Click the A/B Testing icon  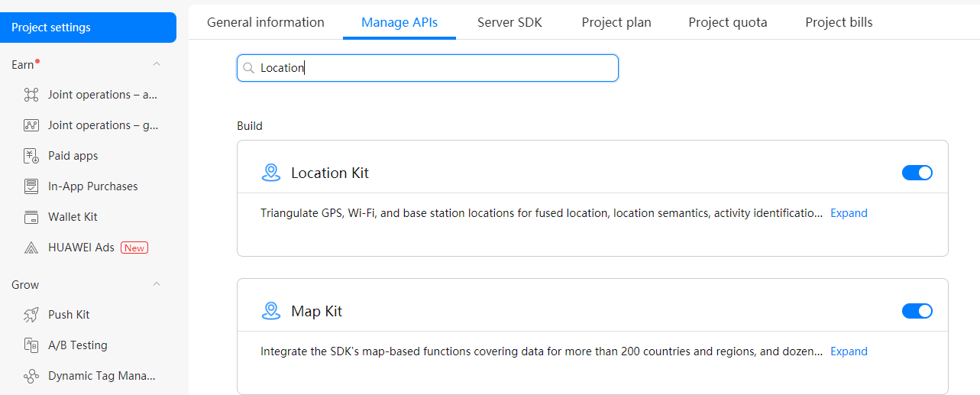(31, 345)
